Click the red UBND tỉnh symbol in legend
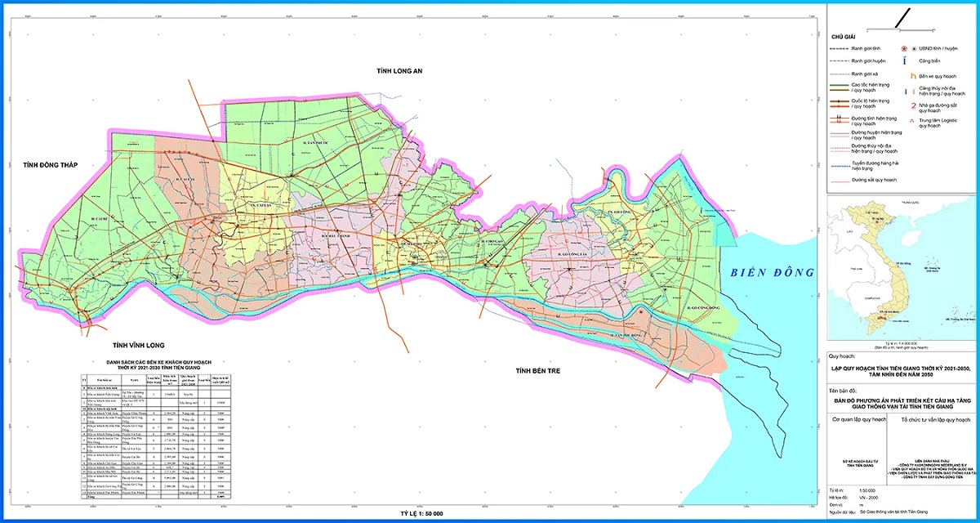The image size is (980, 523). [904, 49]
